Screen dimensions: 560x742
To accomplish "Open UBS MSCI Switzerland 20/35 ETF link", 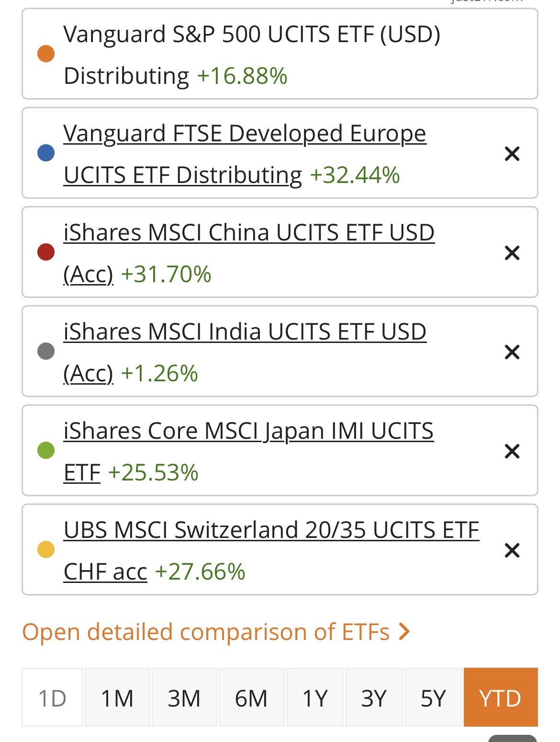I will click(x=271, y=530).
